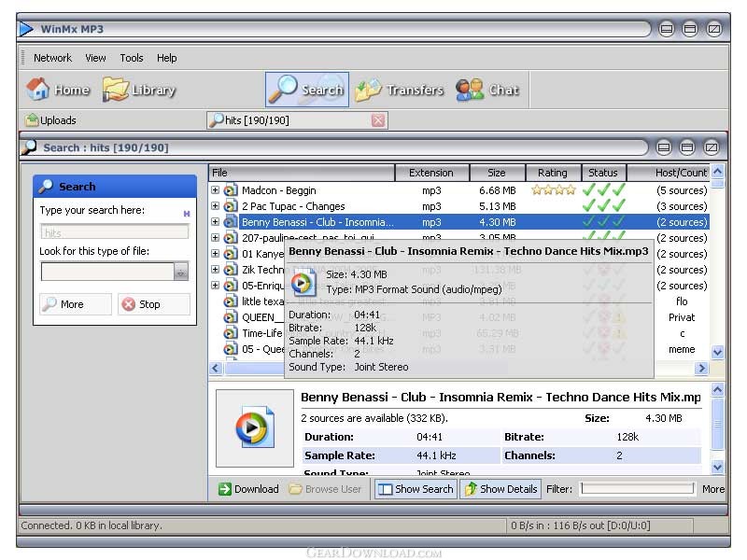This screenshot has height=560, width=747.
Task: Close the hits [190/190] search tab
Action: pos(378,120)
